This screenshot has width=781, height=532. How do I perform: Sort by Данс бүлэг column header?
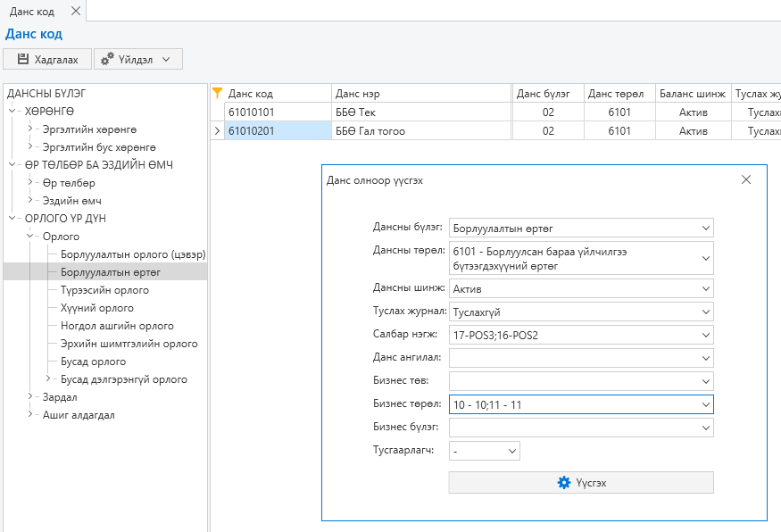pyautogui.click(x=548, y=93)
